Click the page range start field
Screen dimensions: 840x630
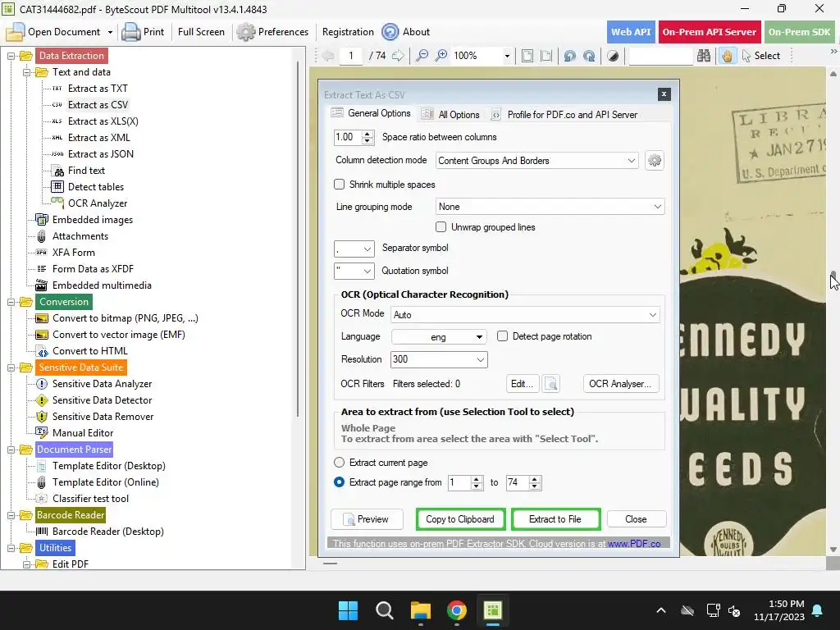[459, 482]
